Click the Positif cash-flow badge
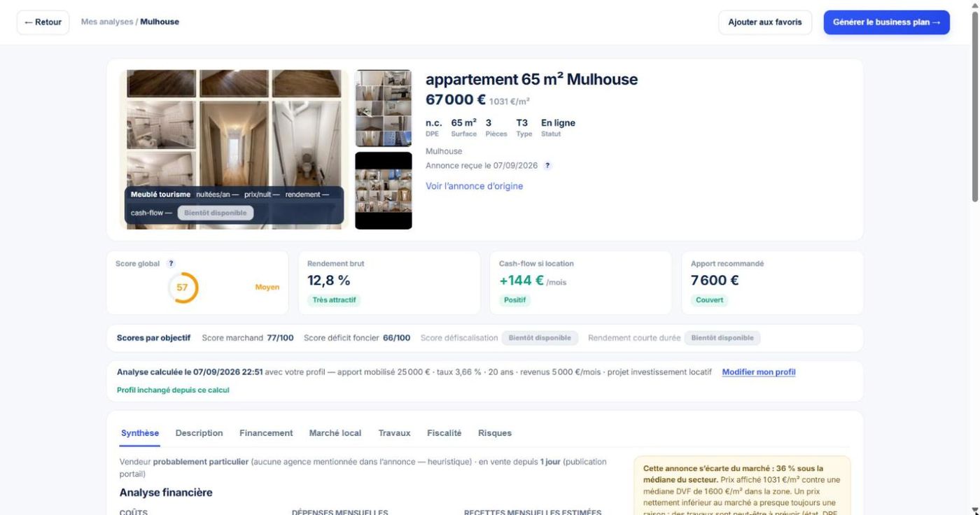This screenshot has height=515, width=980. 514,300
